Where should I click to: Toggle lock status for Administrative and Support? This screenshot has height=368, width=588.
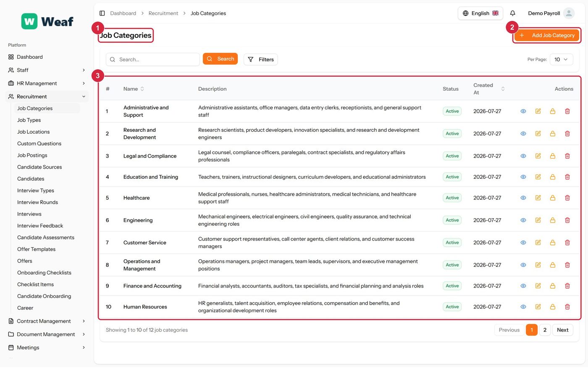point(553,111)
